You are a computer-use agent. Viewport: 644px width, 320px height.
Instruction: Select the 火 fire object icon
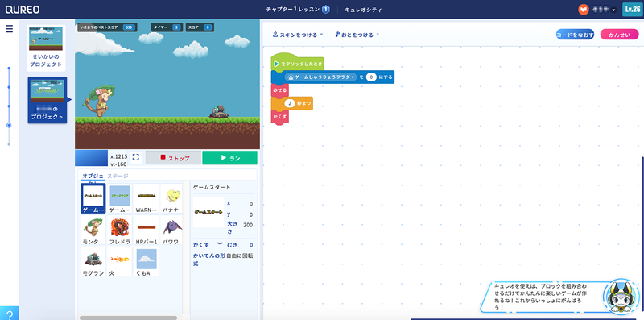(x=119, y=262)
